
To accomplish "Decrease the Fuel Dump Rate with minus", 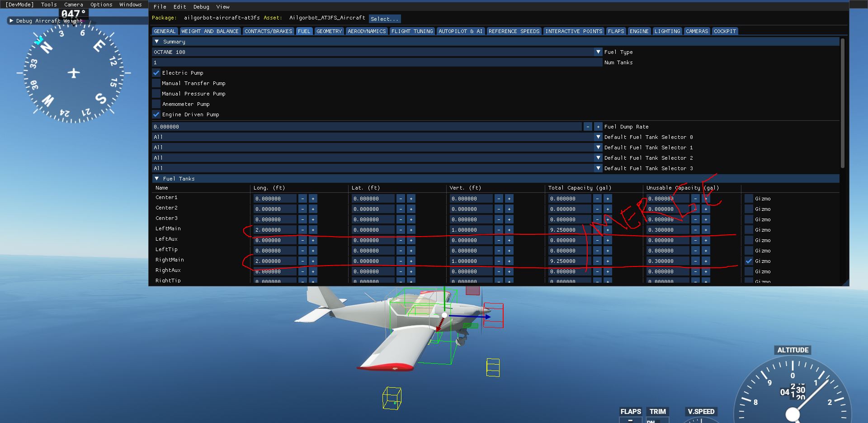I will point(588,127).
